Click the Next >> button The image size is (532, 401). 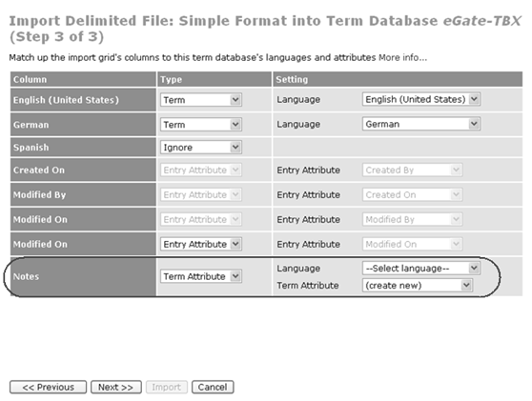pos(116,387)
